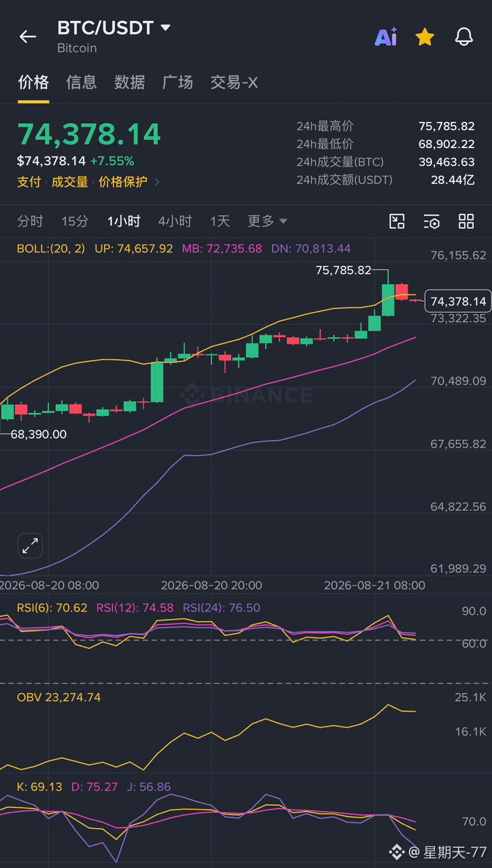Toggle the favorite star icon

[x=425, y=37]
